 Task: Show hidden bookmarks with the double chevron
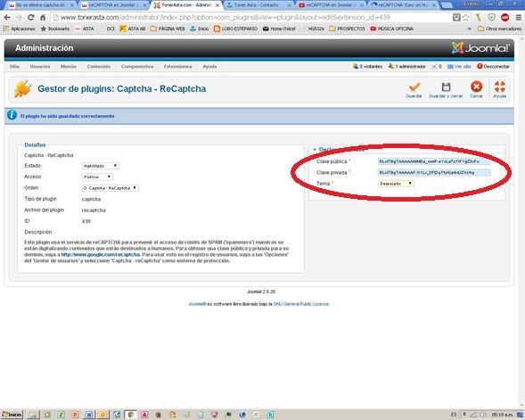[x=470, y=29]
